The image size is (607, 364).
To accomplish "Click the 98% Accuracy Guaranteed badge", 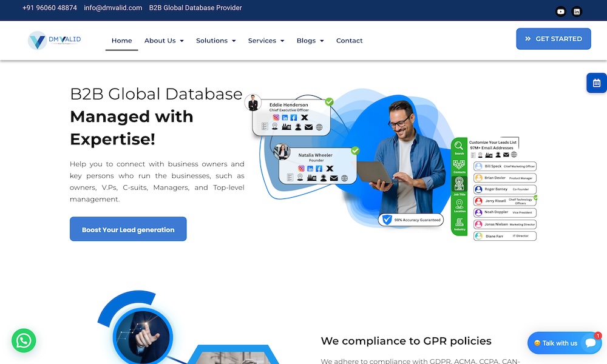I will (411, 220).
